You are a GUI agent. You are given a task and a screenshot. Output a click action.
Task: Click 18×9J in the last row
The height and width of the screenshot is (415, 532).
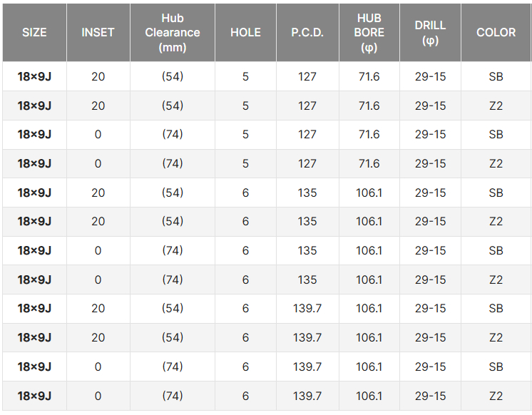34,396
